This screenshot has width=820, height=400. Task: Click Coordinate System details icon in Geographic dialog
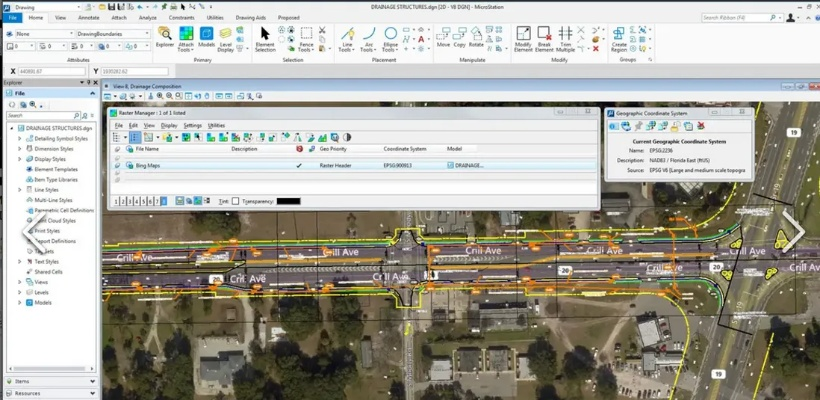pos(613,126)
